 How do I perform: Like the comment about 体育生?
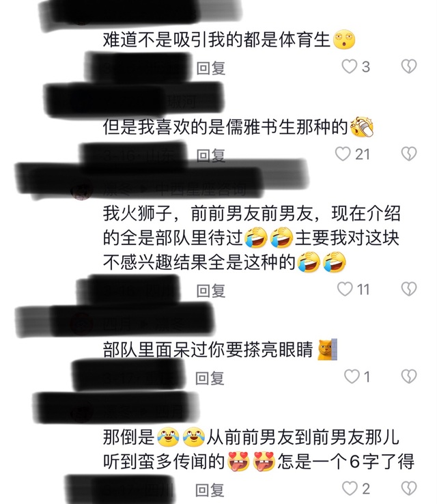[350, 66]
